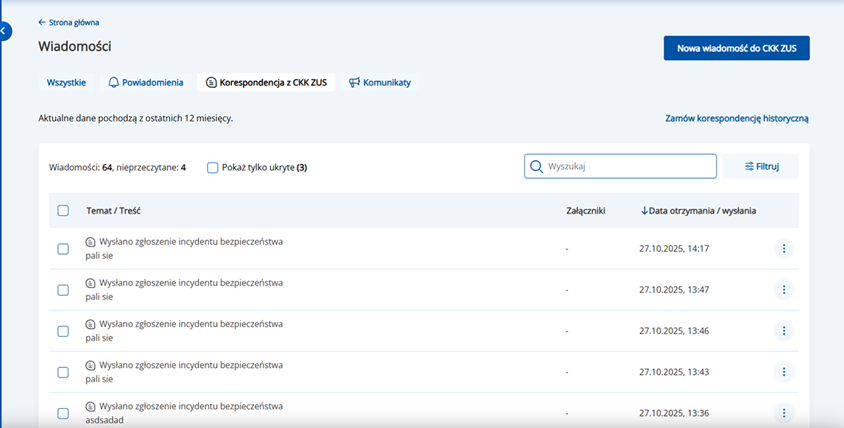Screen dimensions: 844x428
Task: Select the Korespondencja z CKK ZUS tab
Action: click(267, 82)
